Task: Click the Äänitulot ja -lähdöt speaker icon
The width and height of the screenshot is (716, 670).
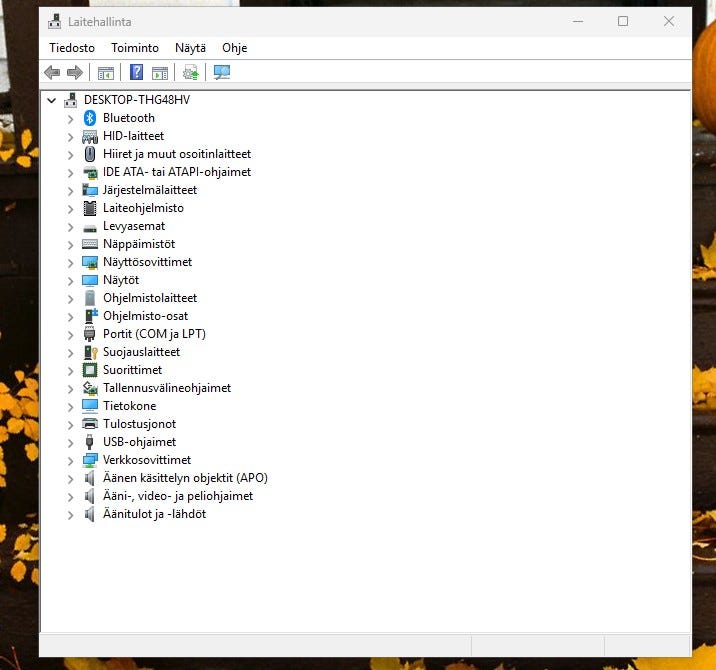Action: coord(90,514)
